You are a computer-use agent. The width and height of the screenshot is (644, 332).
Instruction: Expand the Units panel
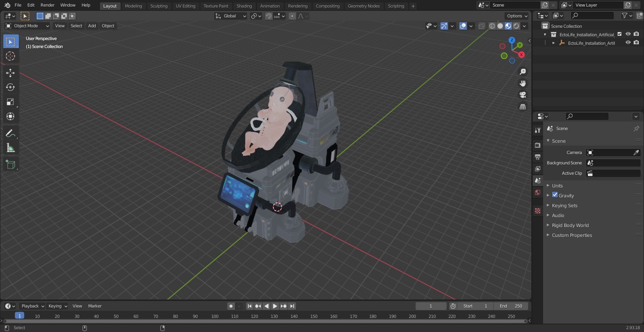tap(557, 186)
